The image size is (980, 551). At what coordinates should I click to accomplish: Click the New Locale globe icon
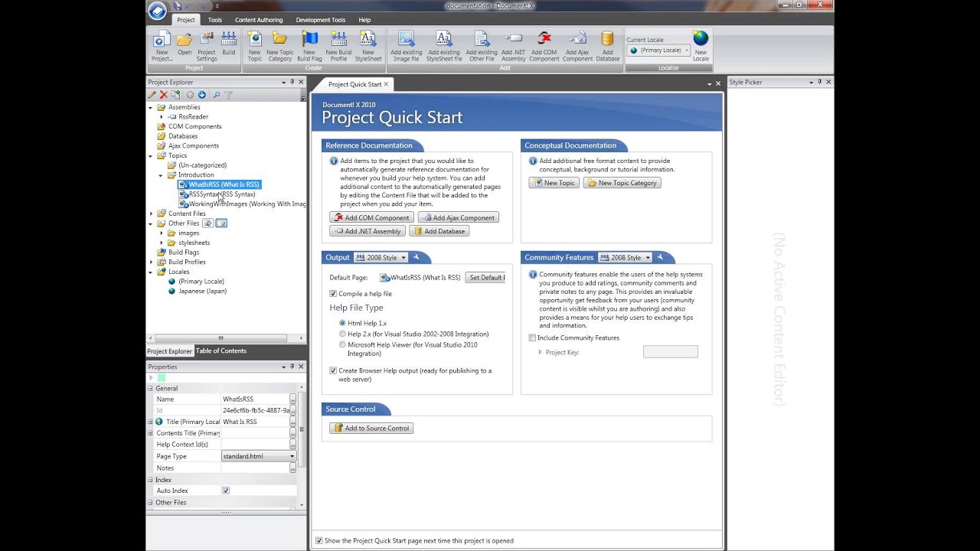click(701, 46)
